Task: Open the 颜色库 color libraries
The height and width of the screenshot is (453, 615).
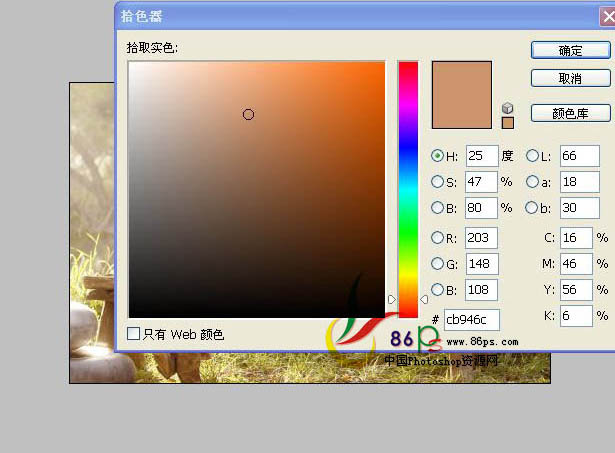Action: 570,113
